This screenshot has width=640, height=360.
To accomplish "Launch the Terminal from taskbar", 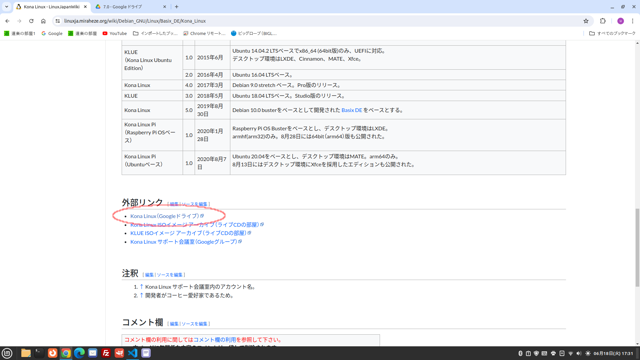I will click(39, 353).
